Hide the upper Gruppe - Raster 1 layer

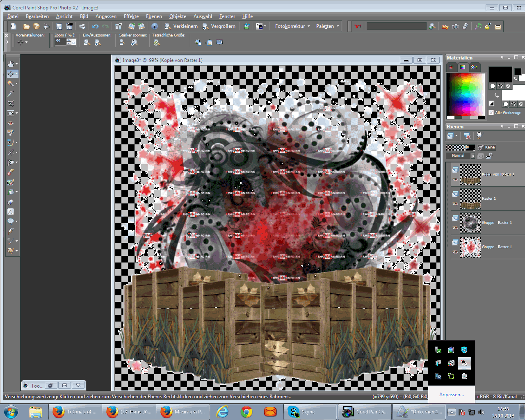pos(455,228)
